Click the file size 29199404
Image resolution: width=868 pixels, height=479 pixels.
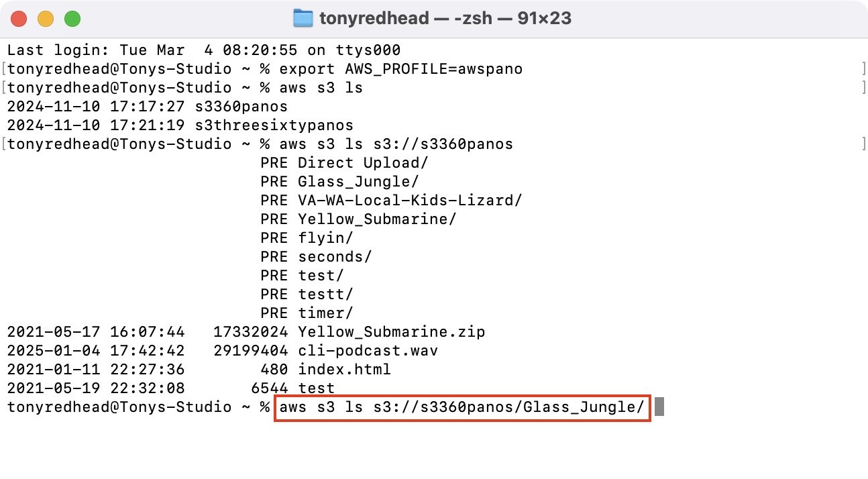[x=250, y=350]
